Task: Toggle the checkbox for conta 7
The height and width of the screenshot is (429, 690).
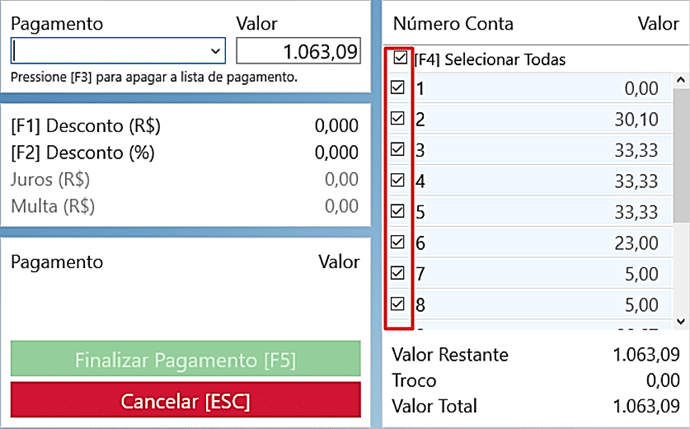Action: click(398, 273)
